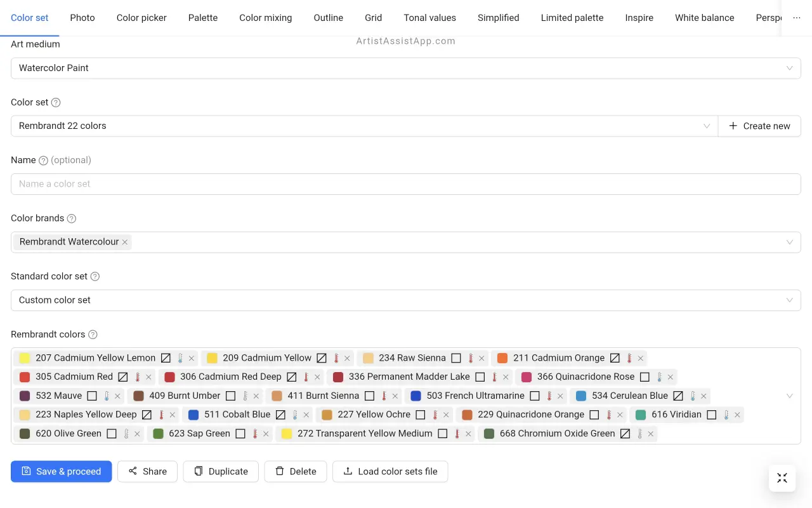Click the opacity square icon on 234 Raw Sienna
Image resolution: width=812 pixels, height=508 pixels.
(455, 358)
